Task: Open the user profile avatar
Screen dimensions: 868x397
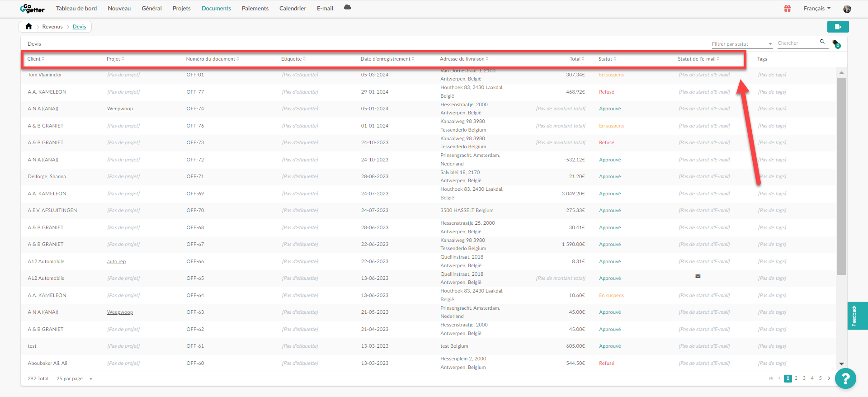Action: click(847, 9)
